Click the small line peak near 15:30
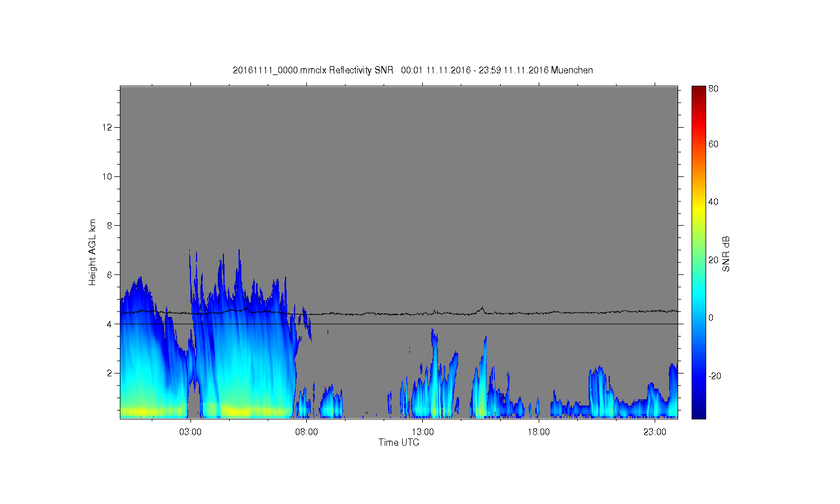 coord(482,309)
